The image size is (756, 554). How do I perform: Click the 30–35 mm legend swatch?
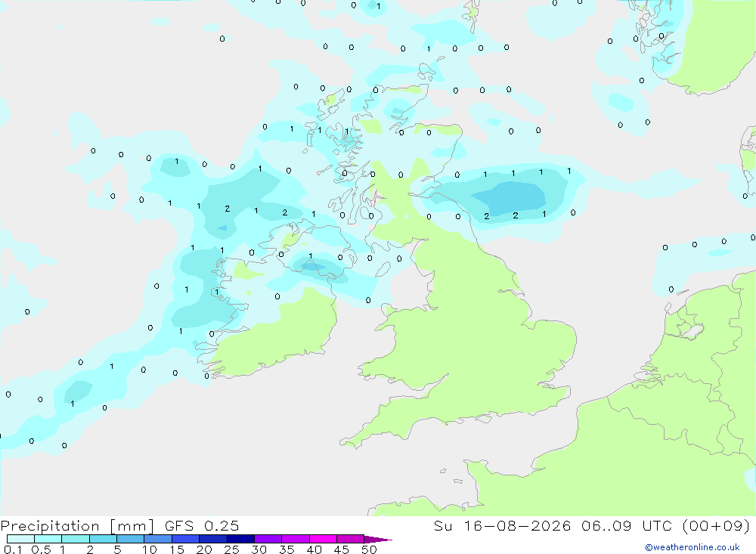[268, 539]
